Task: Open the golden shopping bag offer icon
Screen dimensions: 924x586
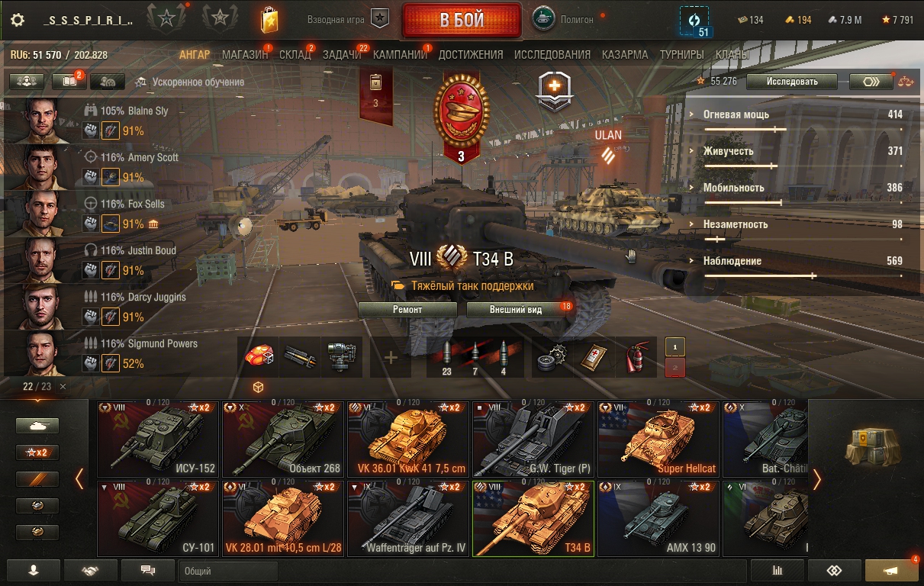Action: coord(269,21)
